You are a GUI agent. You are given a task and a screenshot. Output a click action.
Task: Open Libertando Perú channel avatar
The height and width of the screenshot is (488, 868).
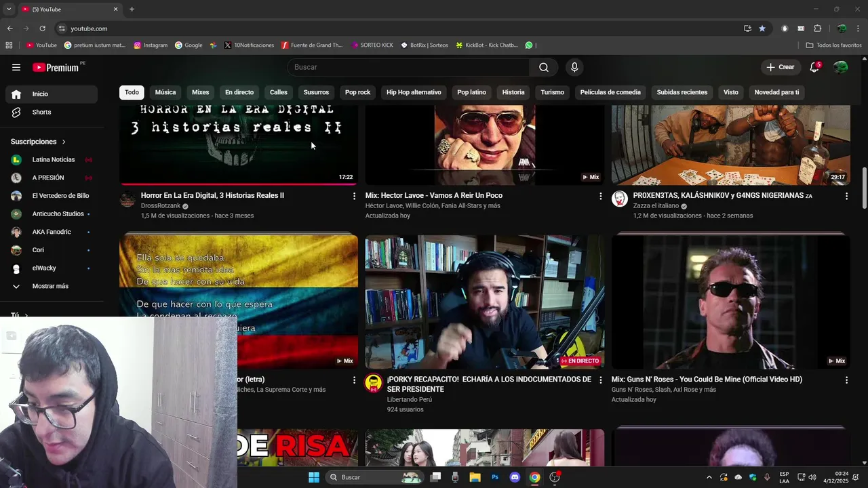374,383
